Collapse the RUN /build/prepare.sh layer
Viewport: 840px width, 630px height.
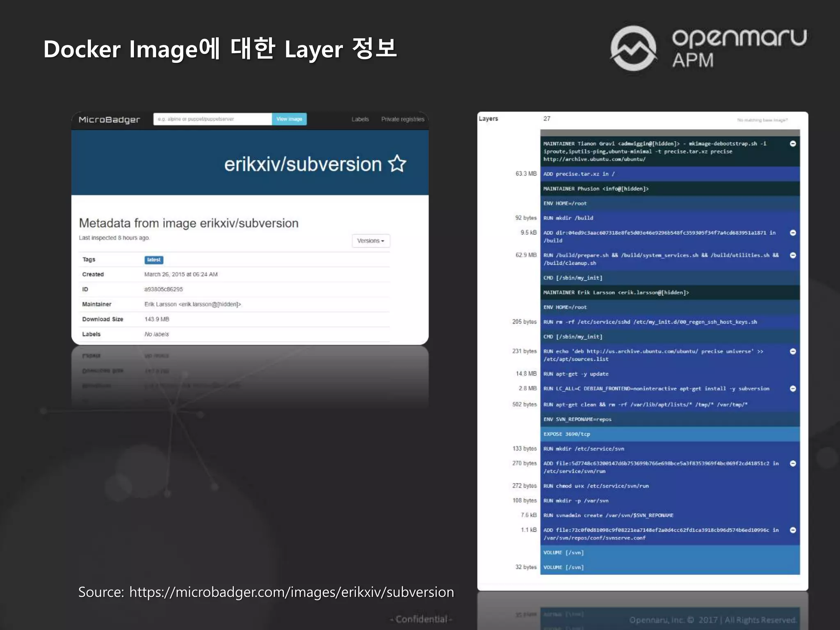tap(793, 255)
